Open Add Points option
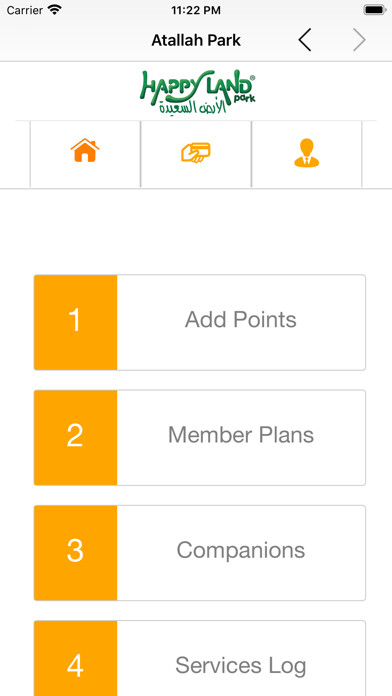 (x=200, y=322)
